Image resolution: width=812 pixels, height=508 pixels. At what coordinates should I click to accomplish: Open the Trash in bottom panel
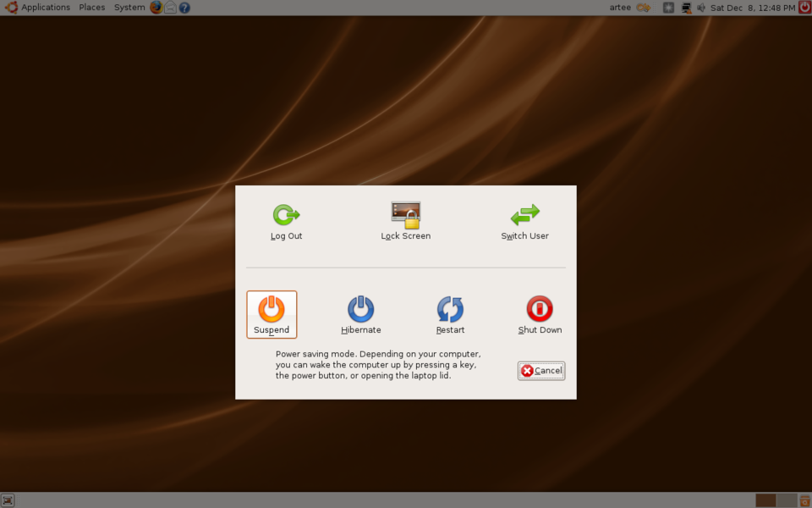point(805,500)
